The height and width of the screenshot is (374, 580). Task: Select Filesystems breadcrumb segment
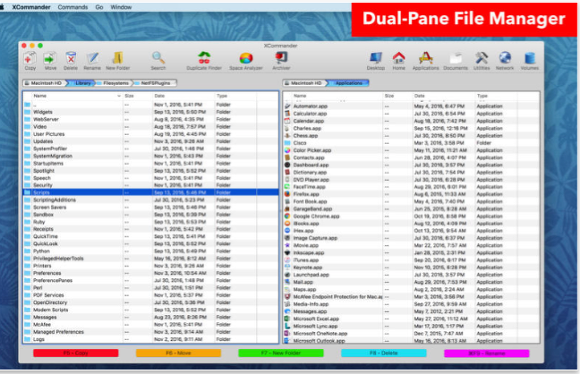coord(113,83)
